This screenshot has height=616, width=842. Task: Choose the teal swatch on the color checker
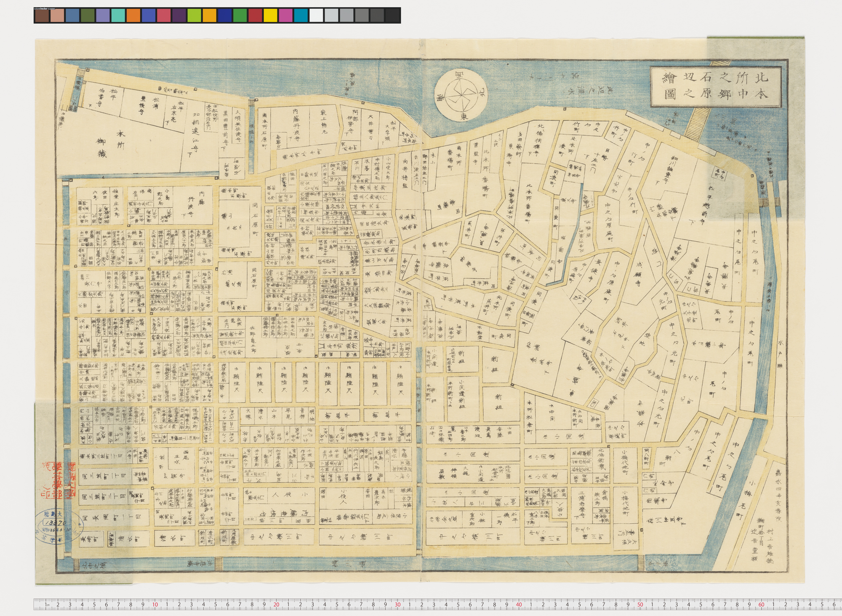click(x=118, y=16)
